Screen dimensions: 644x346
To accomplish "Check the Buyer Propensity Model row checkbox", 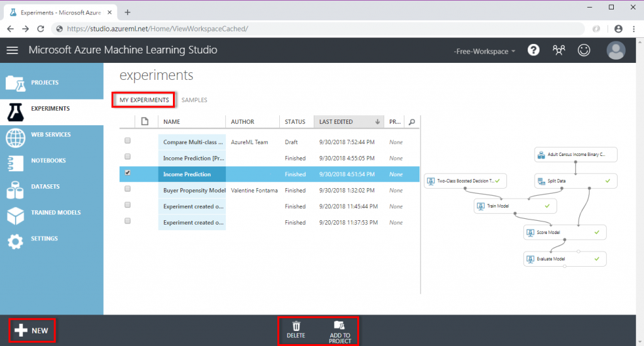I will [x=127, y=189].
